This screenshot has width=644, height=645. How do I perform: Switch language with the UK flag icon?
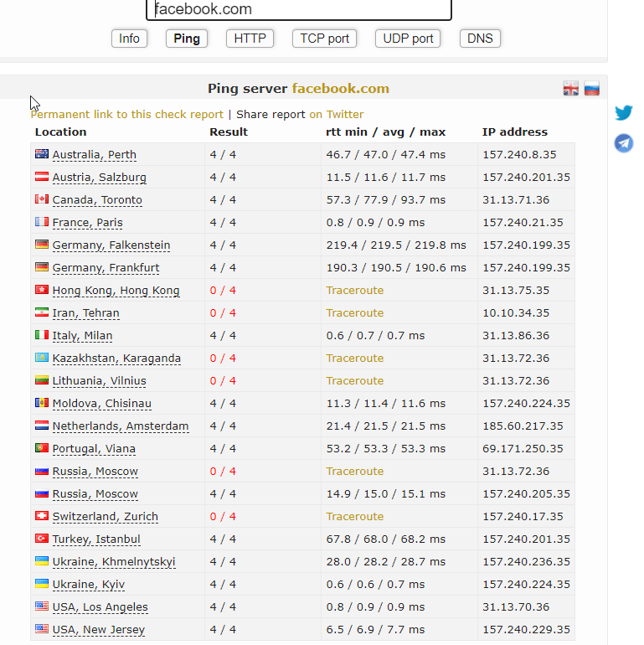click(570, 89)
